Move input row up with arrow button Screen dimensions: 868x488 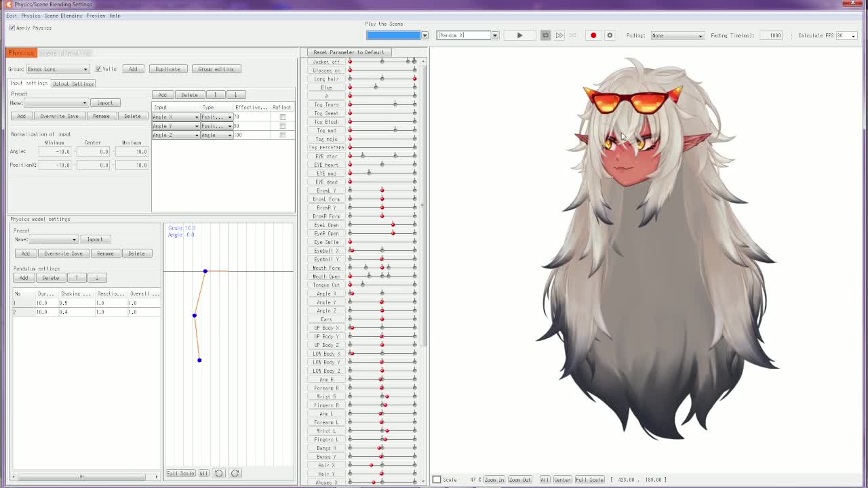pos(215,95)
